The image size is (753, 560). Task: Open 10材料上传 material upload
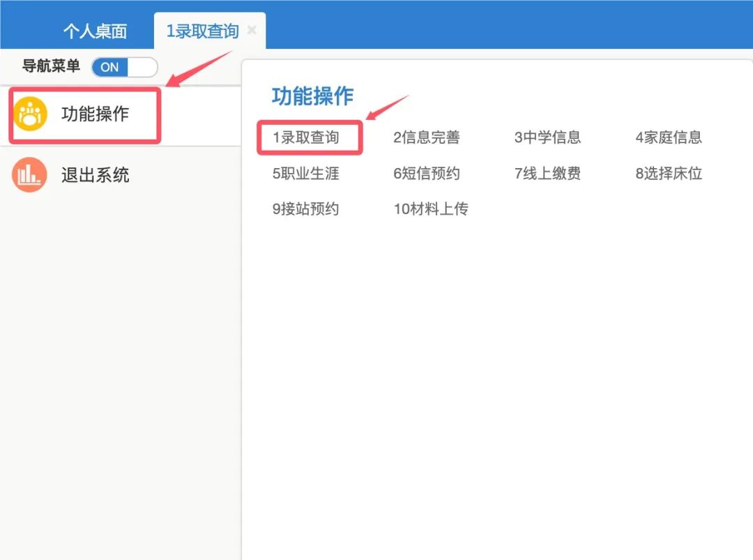coord(432,209)
